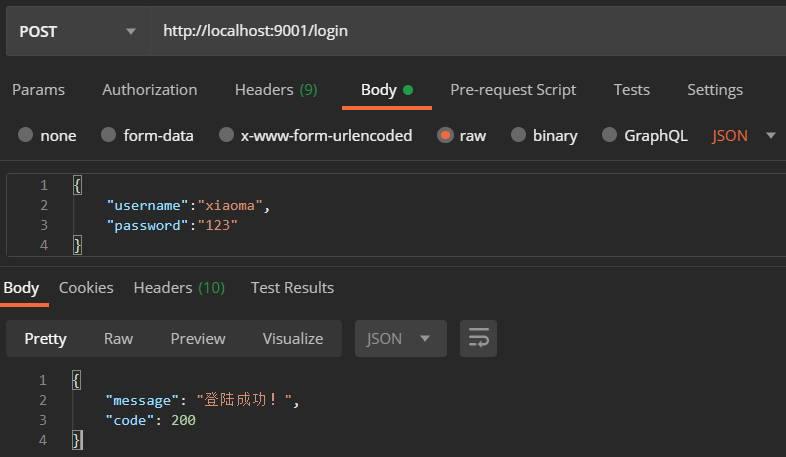Select the binary body radio button
Viewport: 786px width, 457px height.
tap(518, 135)
